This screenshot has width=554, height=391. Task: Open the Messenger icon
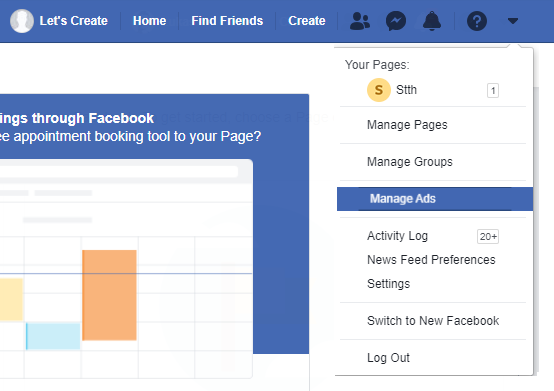[x=396, y=21]
